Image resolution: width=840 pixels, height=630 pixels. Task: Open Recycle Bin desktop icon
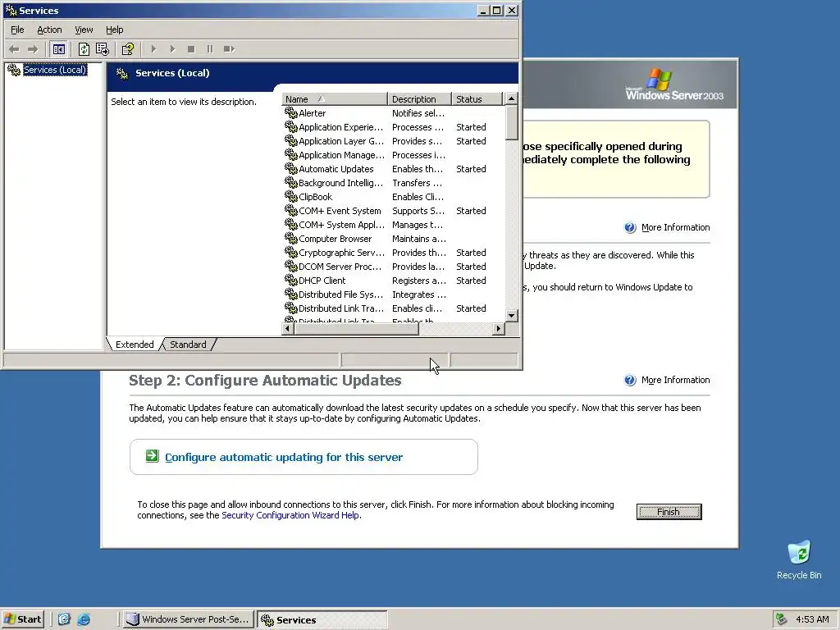point(799,559)
